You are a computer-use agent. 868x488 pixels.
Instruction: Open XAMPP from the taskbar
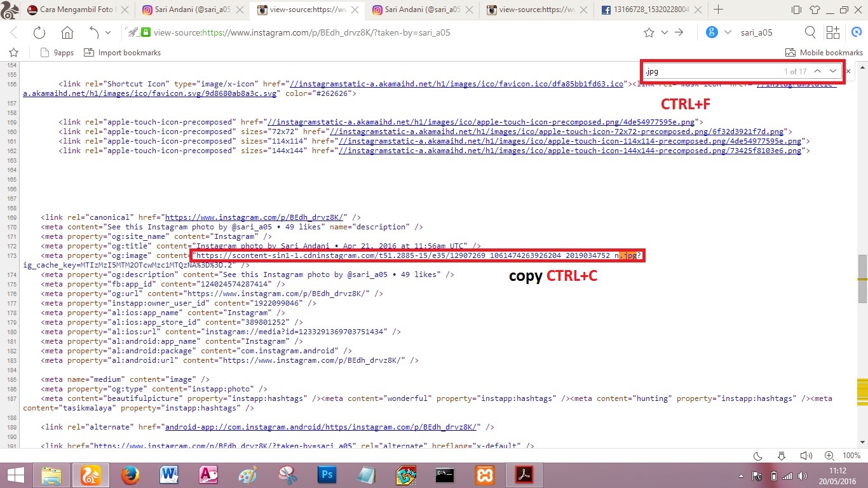coord(484,475)
